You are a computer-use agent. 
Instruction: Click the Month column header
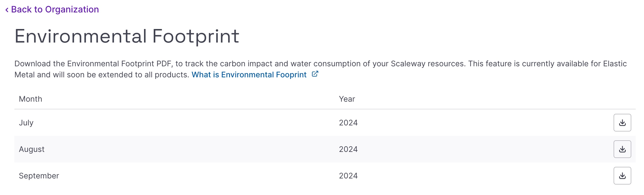(x=30, y=99)
